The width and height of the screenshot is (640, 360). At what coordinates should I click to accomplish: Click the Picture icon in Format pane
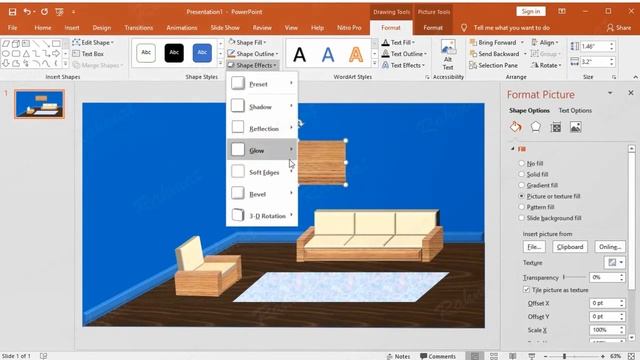click(576, 127)
